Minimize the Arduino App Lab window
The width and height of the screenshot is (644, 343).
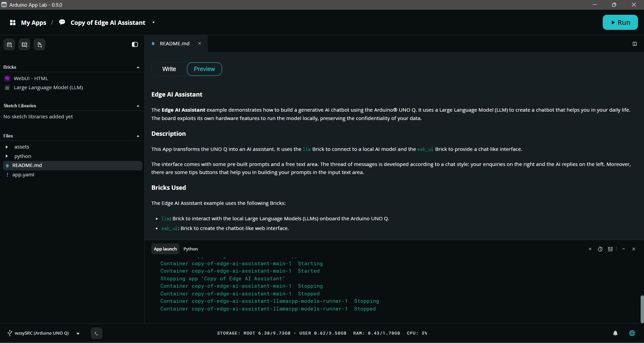point(595,5)
